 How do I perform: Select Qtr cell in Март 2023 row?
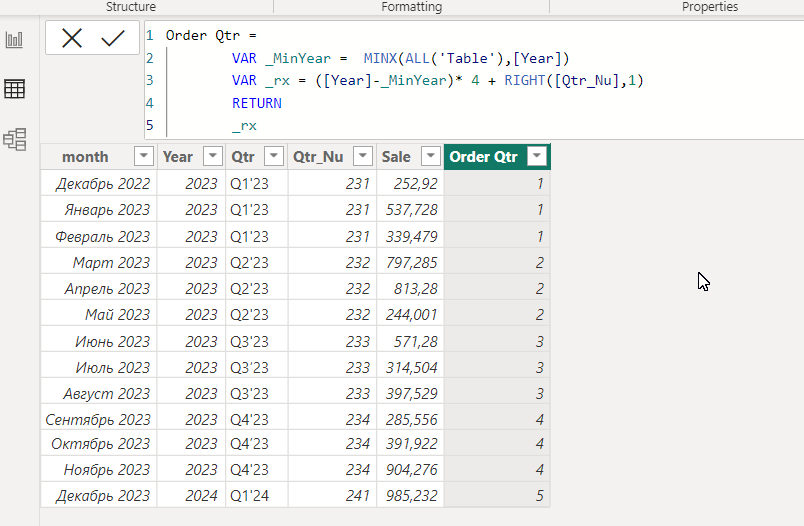256,262
